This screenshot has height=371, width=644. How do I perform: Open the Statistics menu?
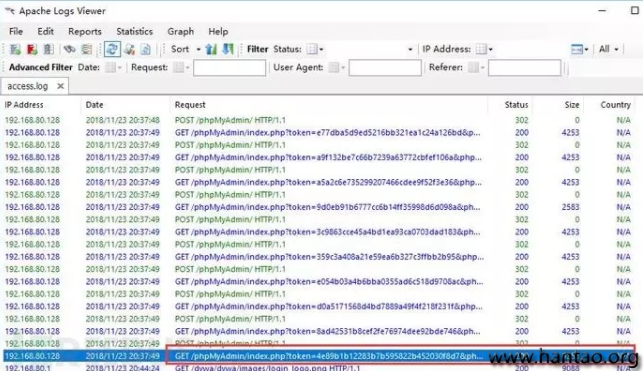[134, 31]
